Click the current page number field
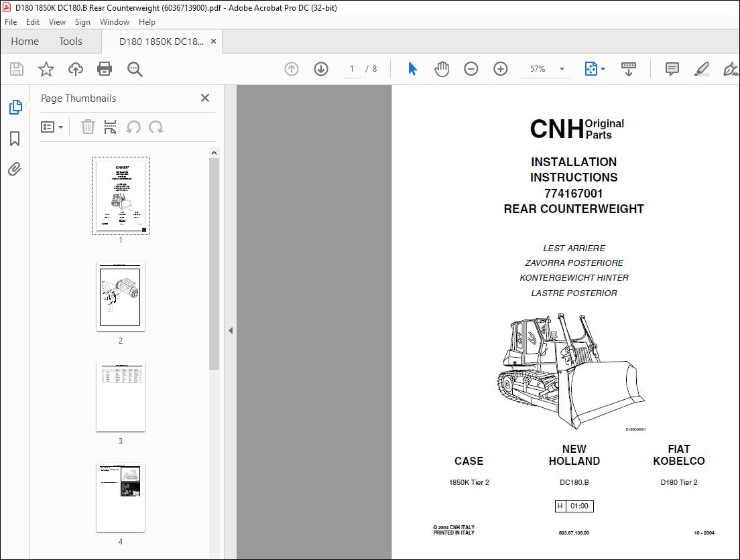740x560 pixels. [x=352, y=70]
